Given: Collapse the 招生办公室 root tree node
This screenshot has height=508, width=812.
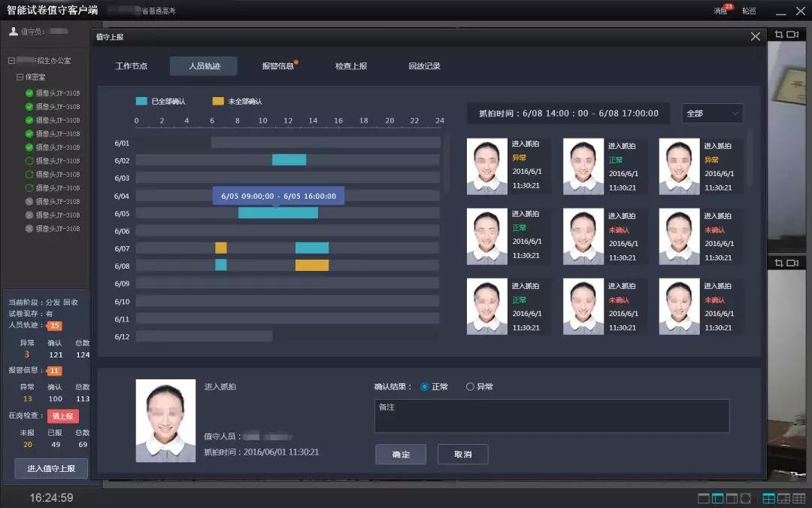Looking at the screenshot, I should pos(11,60).
